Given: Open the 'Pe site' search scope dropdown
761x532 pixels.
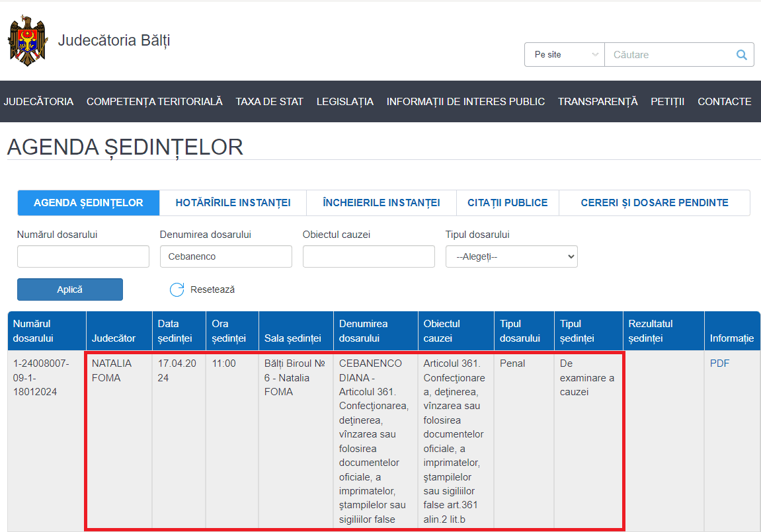Looking at the screenshot, I should (565, 55).
